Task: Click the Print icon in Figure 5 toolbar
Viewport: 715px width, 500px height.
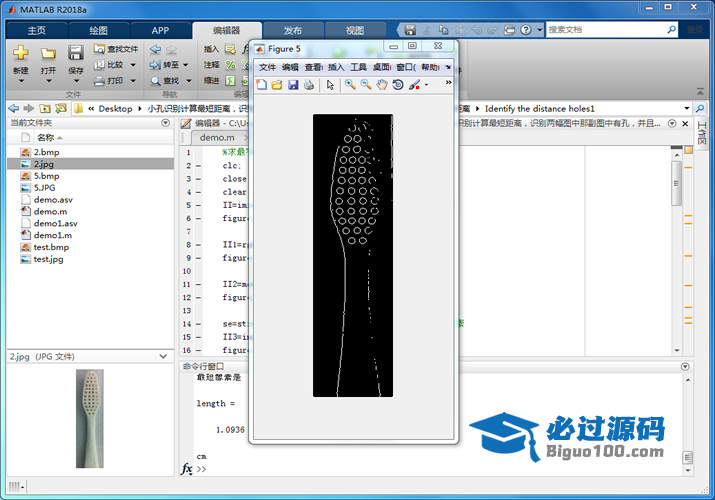Action: click(x=309, y=85)
